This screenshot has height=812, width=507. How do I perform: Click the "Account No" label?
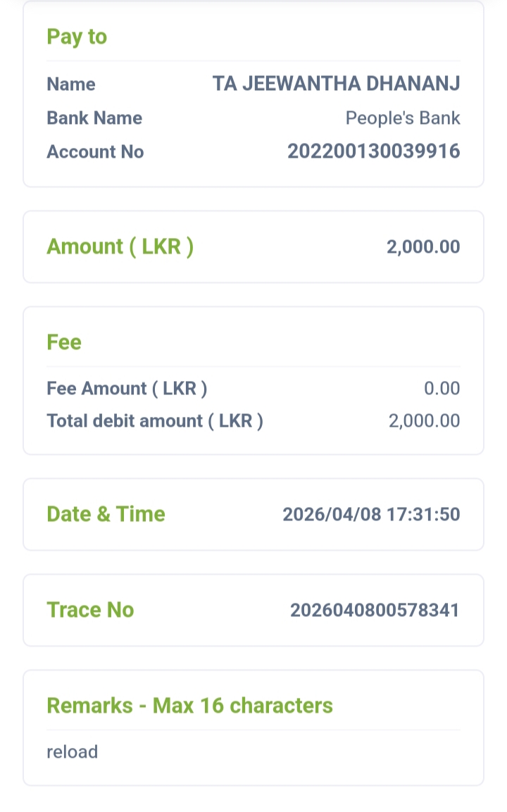click(x=95, y=152)
